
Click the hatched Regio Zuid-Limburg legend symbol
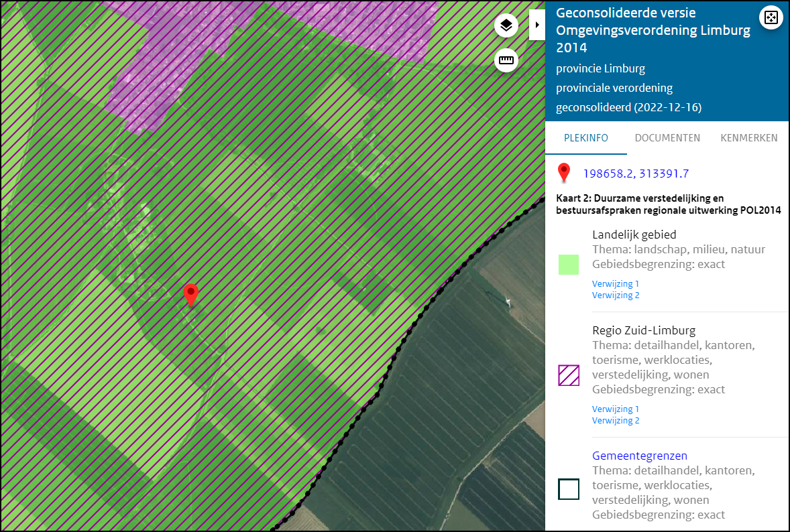(x=568, y=376)
